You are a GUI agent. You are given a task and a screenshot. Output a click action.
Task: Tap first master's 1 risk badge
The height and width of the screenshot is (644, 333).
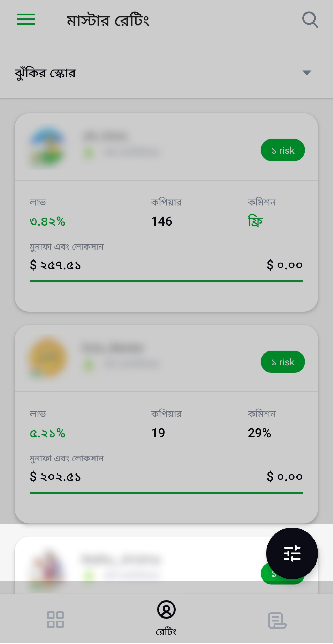[283, 150]
